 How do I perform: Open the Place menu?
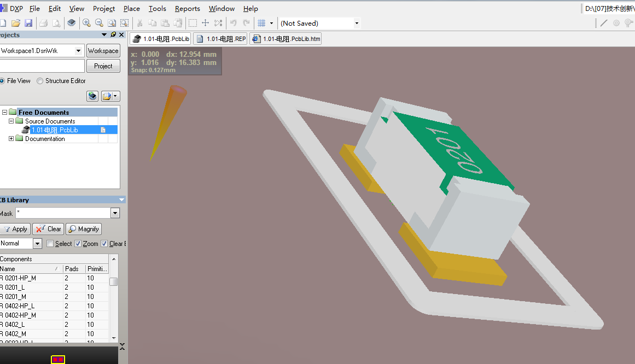point(132,9)
